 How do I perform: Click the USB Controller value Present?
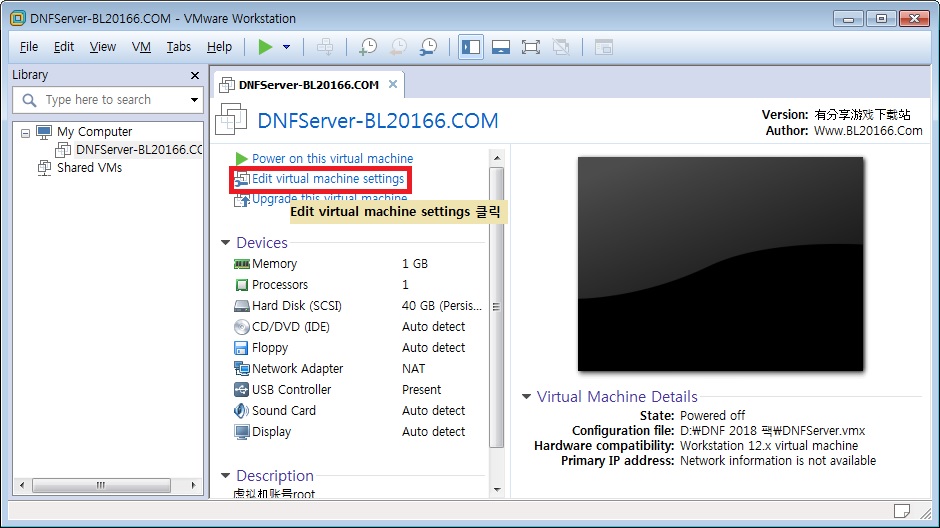tap(421, 390)
